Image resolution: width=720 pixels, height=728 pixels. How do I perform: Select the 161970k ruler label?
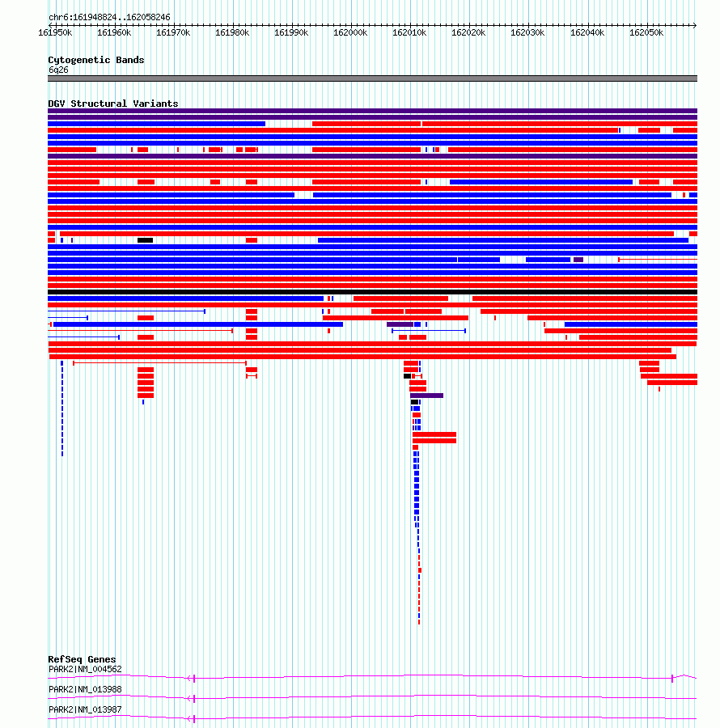pos(173,32)
